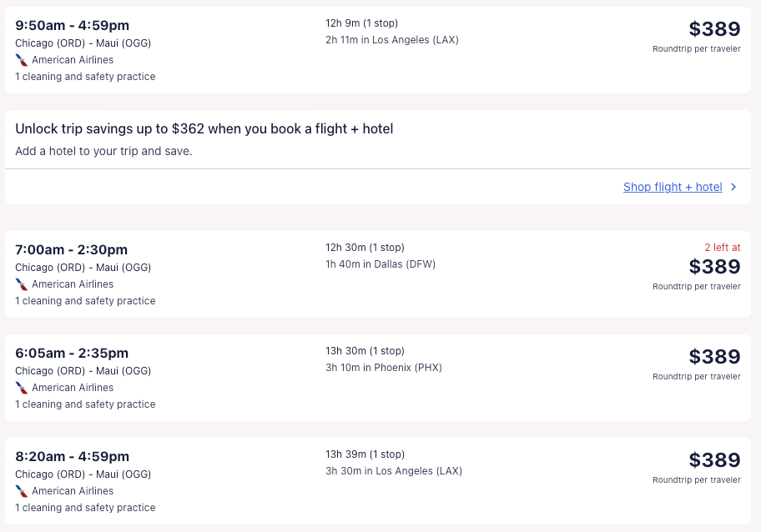The image size is (761, 532).
Task: Click American Airlines logo on 9:50am flight
Action: coord(22,60)
